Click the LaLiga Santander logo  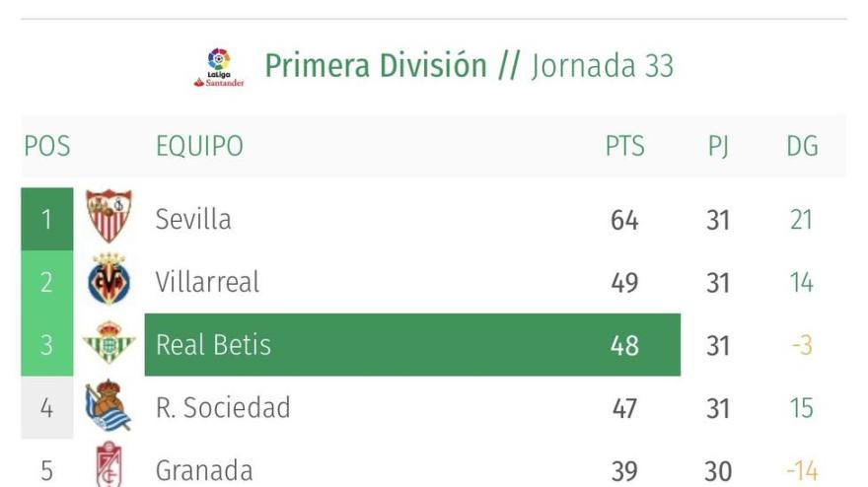[x=219, y=67]
